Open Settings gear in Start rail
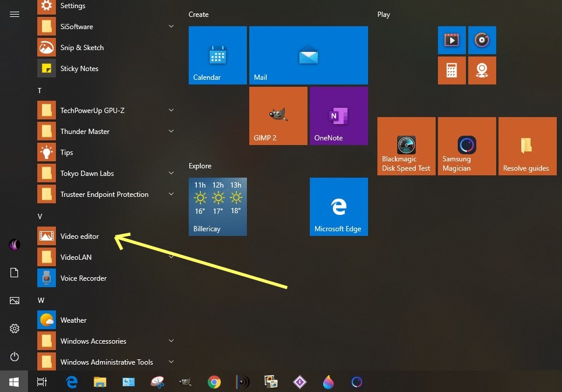This screenshot has height=392, width=562. (15, 329)
